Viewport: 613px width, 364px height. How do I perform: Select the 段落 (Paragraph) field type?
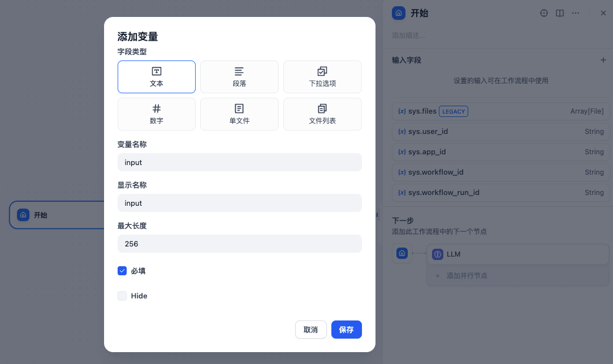239,77
